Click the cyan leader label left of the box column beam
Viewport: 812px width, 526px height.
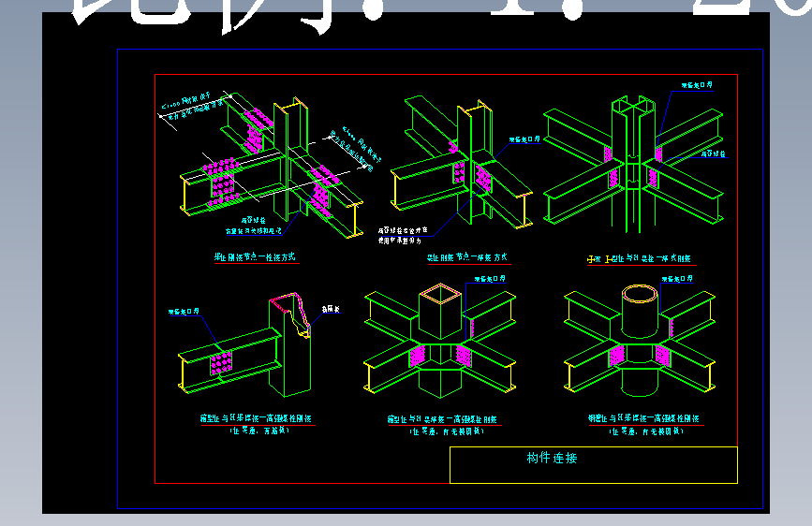(x=184, y=312)
